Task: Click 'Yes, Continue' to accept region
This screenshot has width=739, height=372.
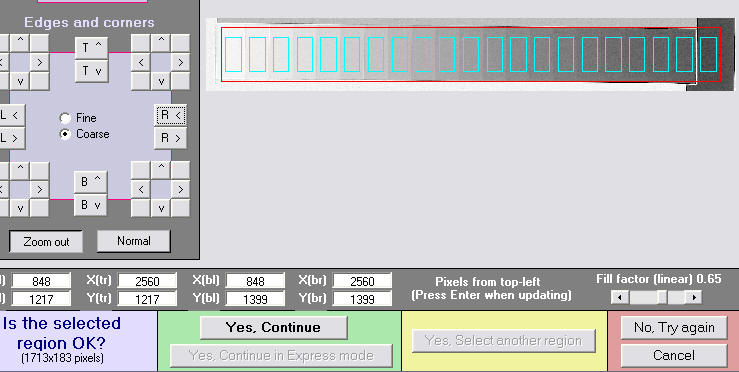Action: click(x=273, y=327)
